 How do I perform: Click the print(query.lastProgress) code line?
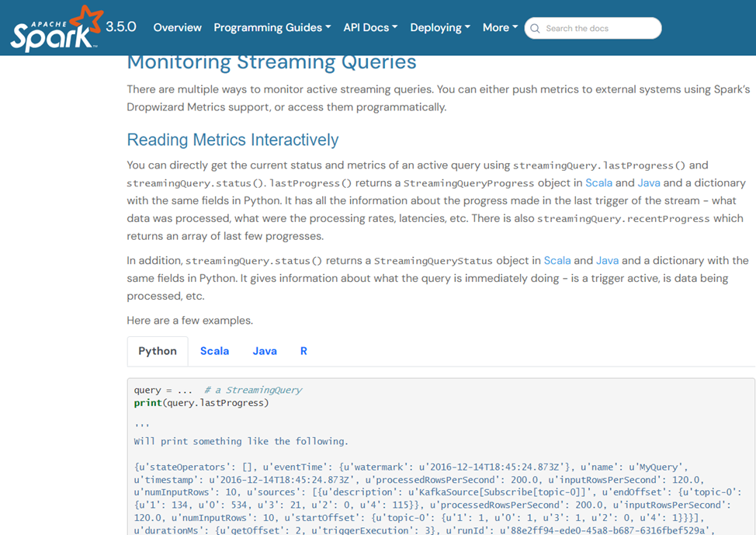pyautogui.click(x=202, y=403)
